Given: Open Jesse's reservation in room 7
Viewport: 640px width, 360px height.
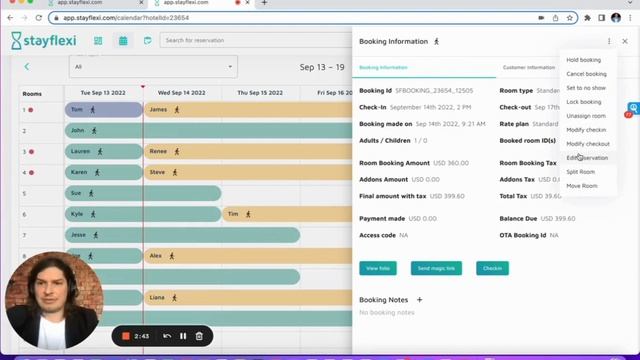Looking at the screenshot, I should click(x=182, y=235).
